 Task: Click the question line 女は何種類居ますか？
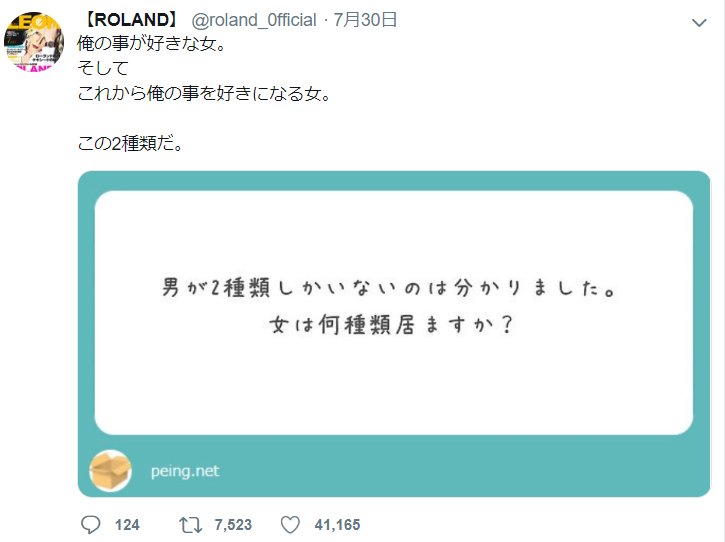[x=391, y=325]
